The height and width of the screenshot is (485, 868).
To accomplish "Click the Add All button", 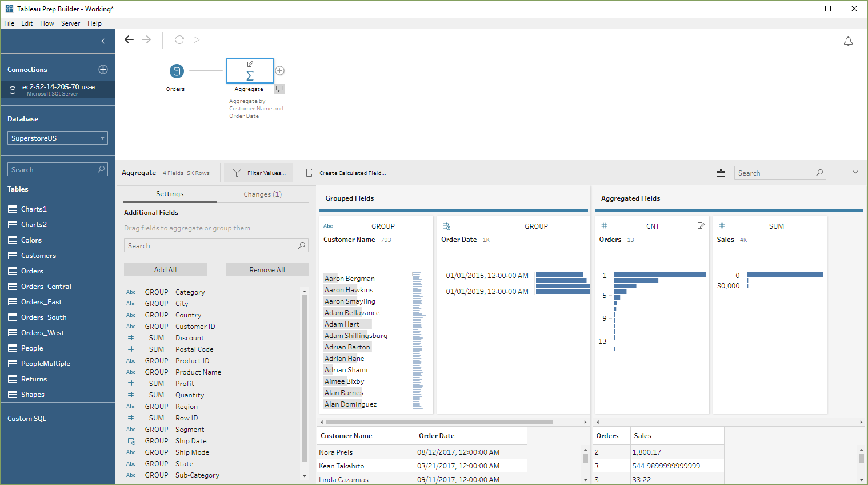I will [x=165, y=269].
